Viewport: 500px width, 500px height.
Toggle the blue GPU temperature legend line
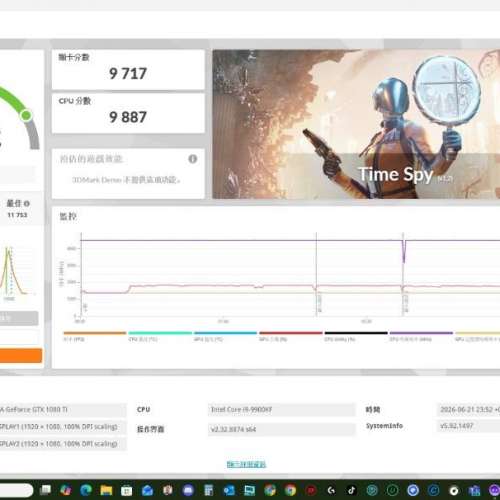[225, 333]
